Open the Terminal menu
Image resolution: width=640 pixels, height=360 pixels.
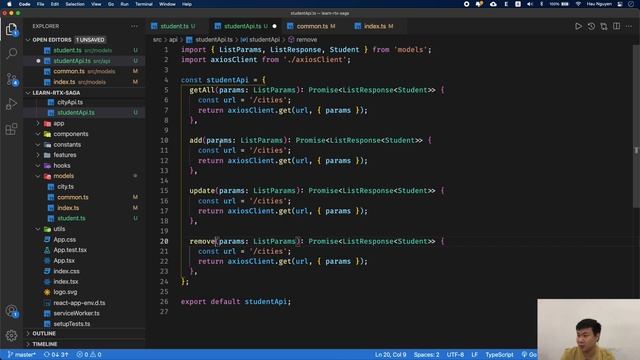[144, 4]
